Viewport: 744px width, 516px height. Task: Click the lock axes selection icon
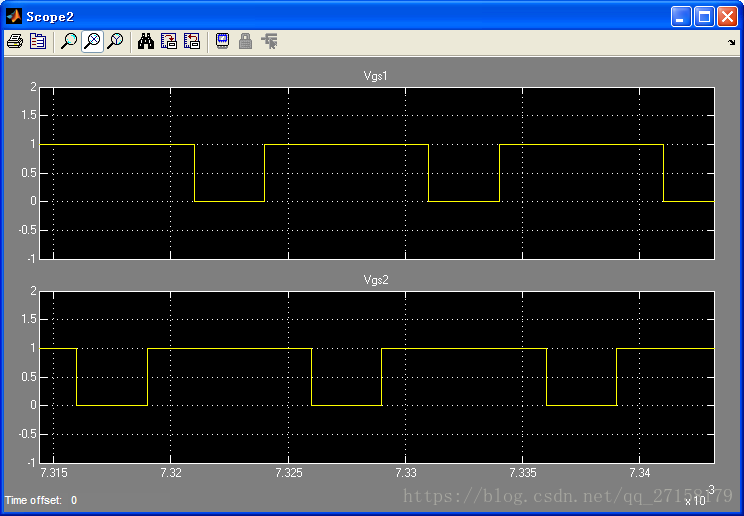click(x=245, y=42)
